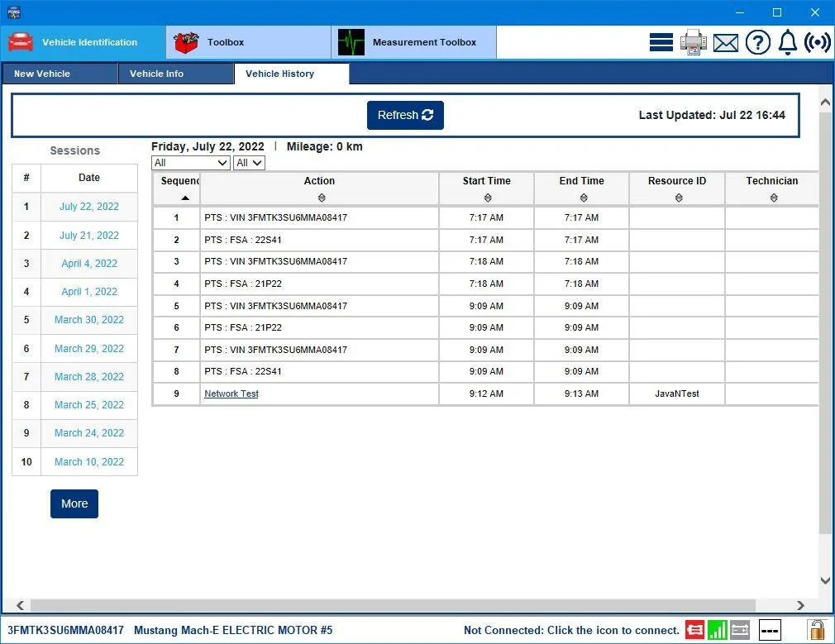Click the horizontal scrollbar right arrow
This screenshot has width=835, height=644.
pyautogui.click(x=800, y=605)
